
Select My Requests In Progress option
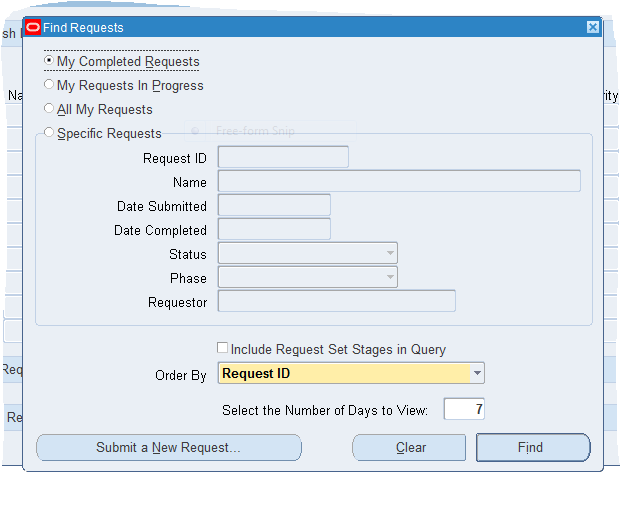coord(49,85)
